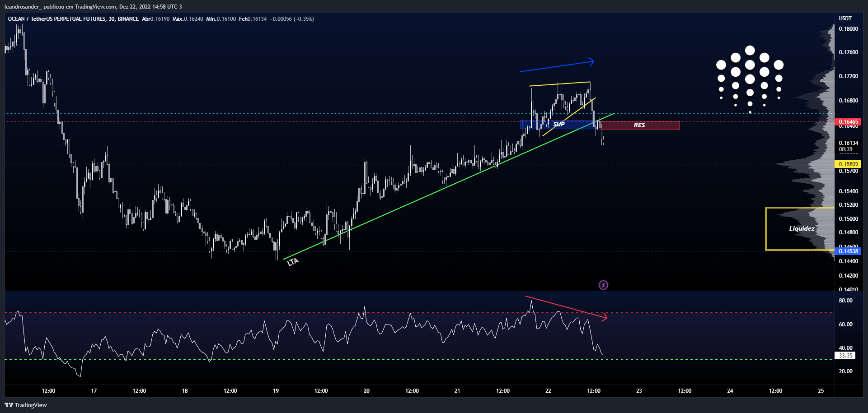Select the blue arrow above the price highs
Viewport: 868px width, 413px height.
pyautogui.click(x=557, y=65)
